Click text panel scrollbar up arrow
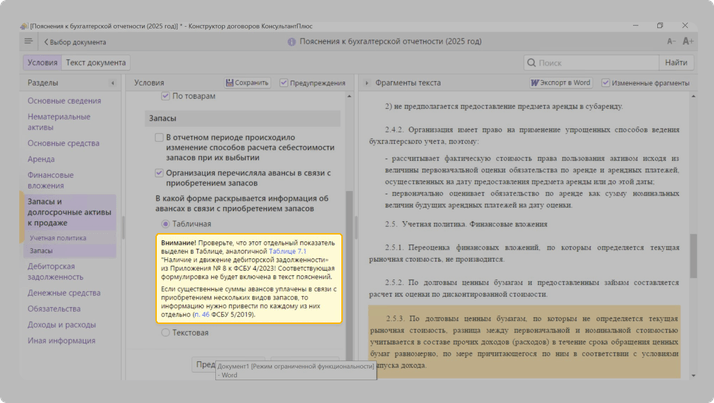 [693, 97]
